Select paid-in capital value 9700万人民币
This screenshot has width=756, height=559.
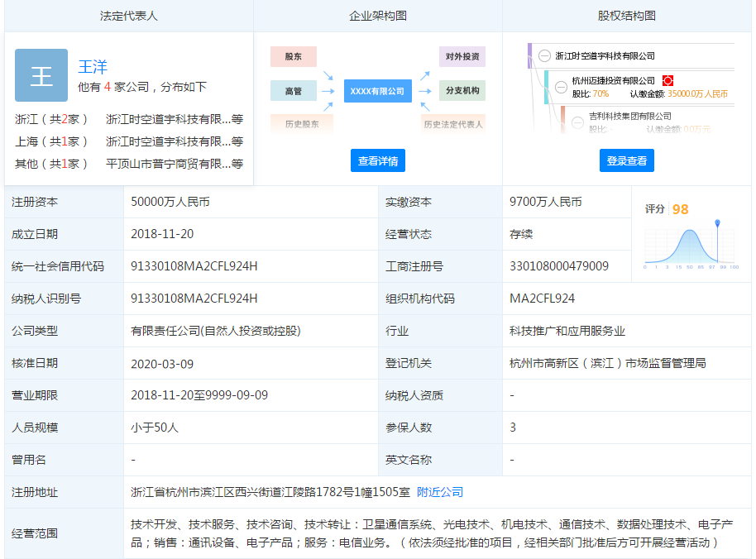(545, 202)
